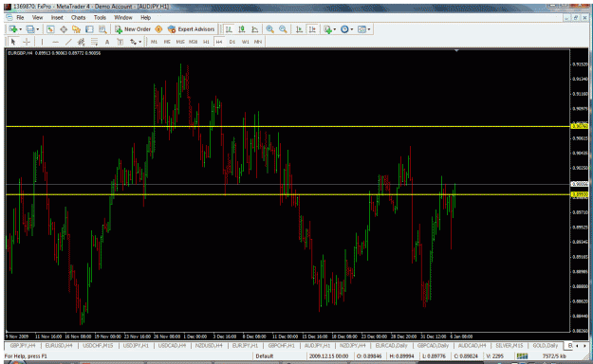
Task: Select the Crosshair tool
Action: [x=27, y=42]
